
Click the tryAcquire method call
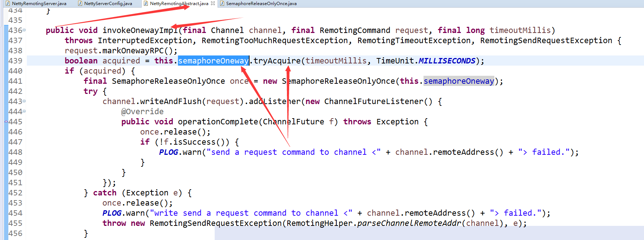pos(277,61)
